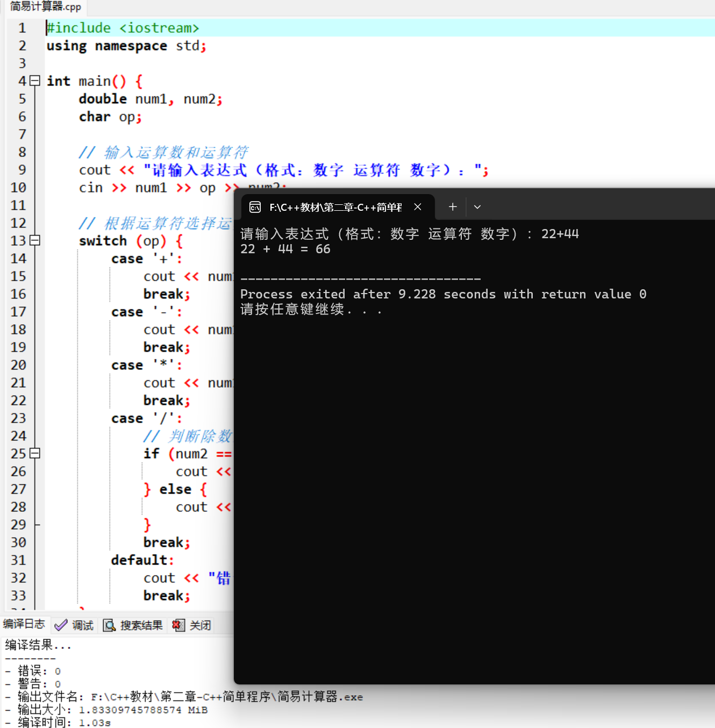
Task: Collapse the switch block fold marker on line 13
Action: (35, 240)
